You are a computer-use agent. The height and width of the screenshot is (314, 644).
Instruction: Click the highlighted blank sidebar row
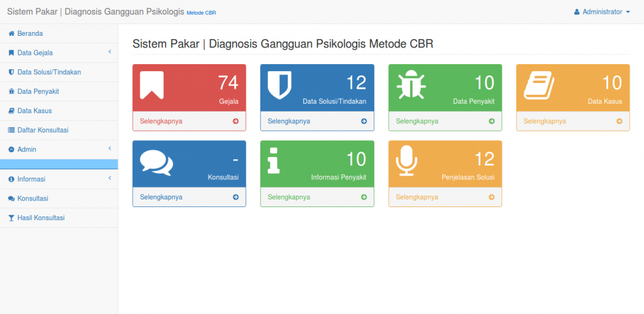58,164
